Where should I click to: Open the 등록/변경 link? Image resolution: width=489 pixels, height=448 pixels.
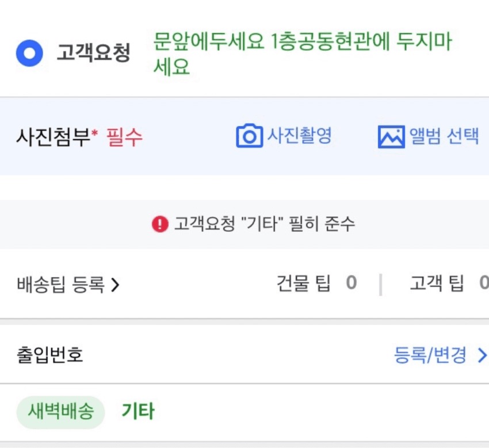pyautogui.click(x=430, y=355)
